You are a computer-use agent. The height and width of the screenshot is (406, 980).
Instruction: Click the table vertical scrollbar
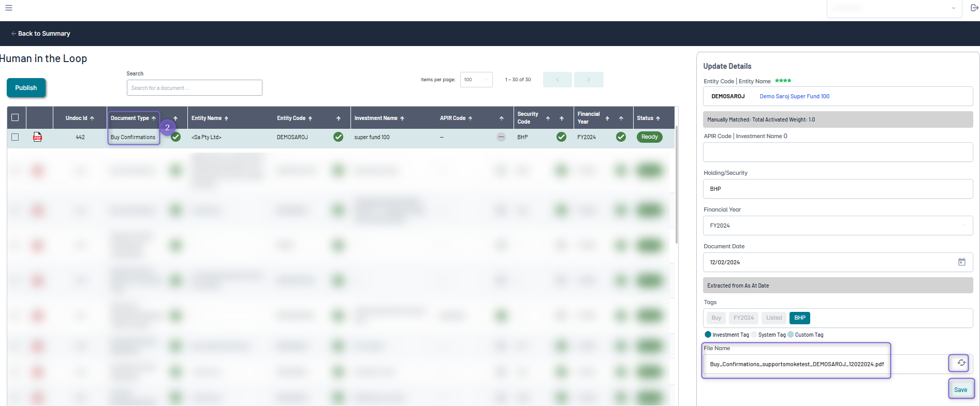(677, 184)
